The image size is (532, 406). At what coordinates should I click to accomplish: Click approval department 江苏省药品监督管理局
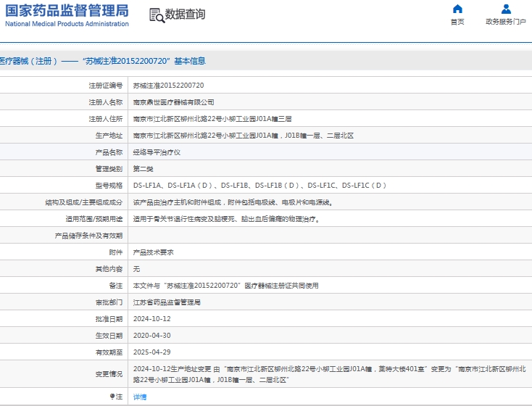tap(167, 302)
